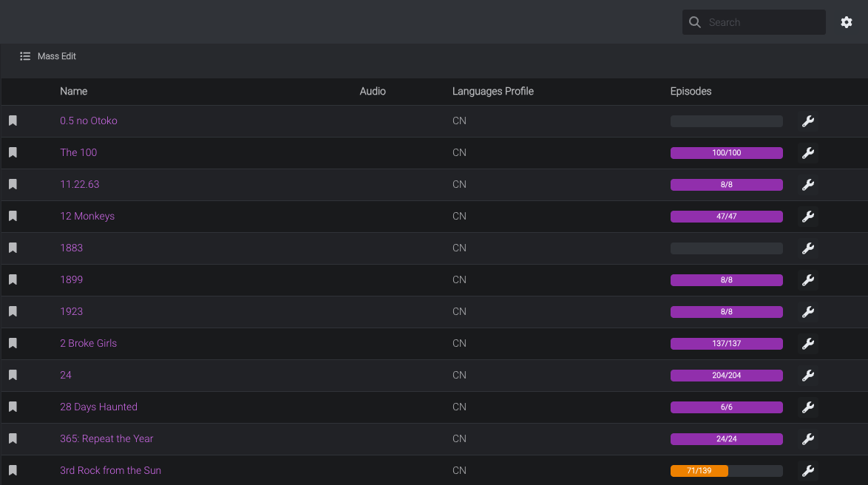Click the 6/6 episodes progress bar
The height and width of the screenshot is (485, 868).
pyautogui.click(x=726, y=407)
